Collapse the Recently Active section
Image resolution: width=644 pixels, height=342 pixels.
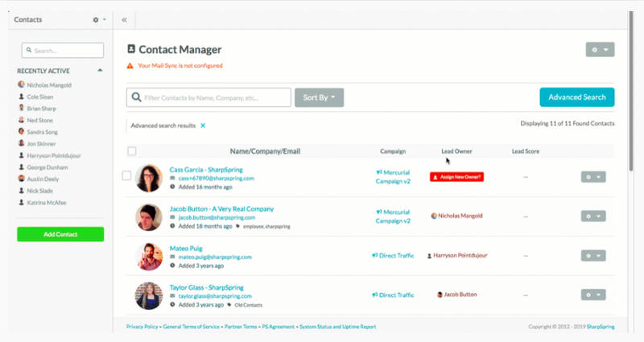(x=100, y=71)
